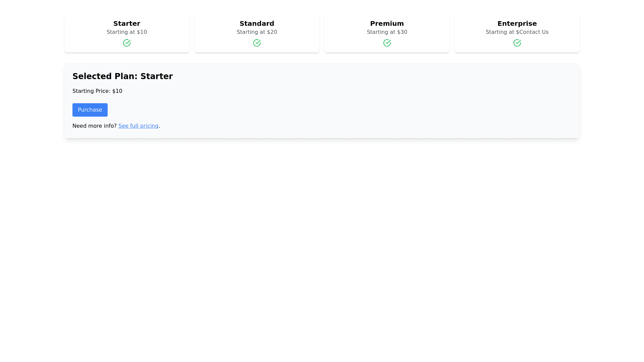This screenshot has height=362, width=644.
Task: Click the Starting at $10 text
Action: coord(126,32)
